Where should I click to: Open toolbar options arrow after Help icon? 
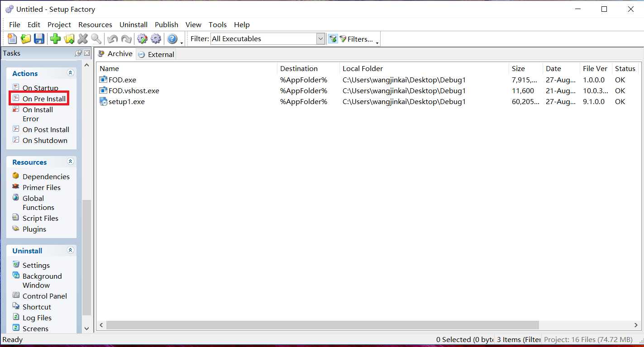coord(181,43)
